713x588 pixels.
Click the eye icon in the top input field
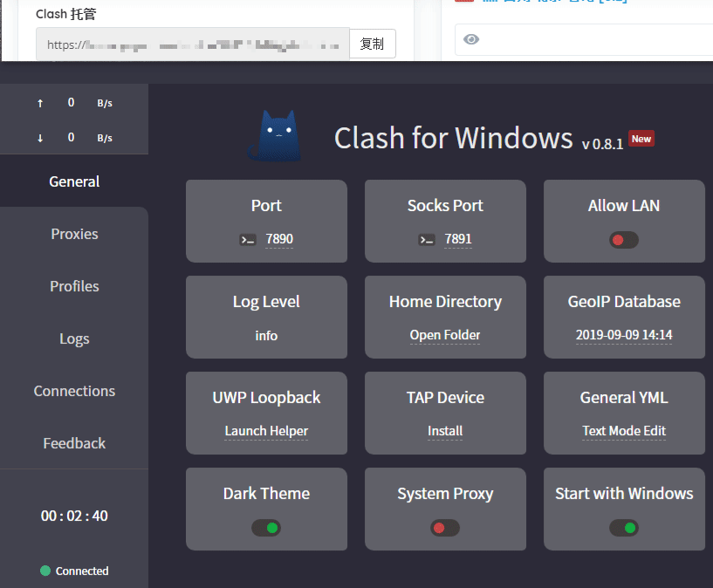[471, 39]
